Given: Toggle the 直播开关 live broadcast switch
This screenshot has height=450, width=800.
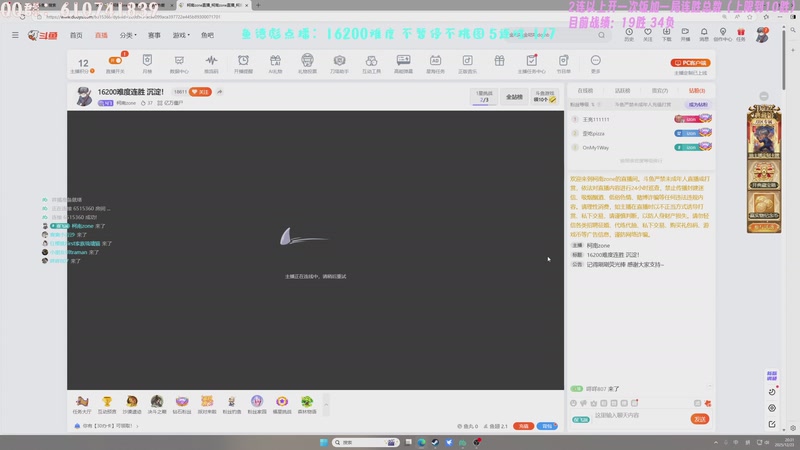Looking at the screenshot, I should coord(115,61).
